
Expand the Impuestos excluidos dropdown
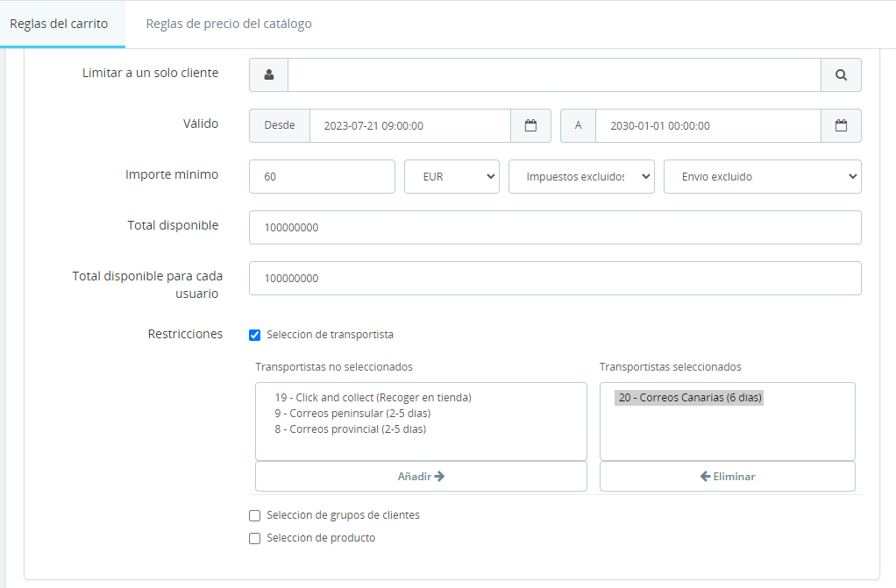581,177
